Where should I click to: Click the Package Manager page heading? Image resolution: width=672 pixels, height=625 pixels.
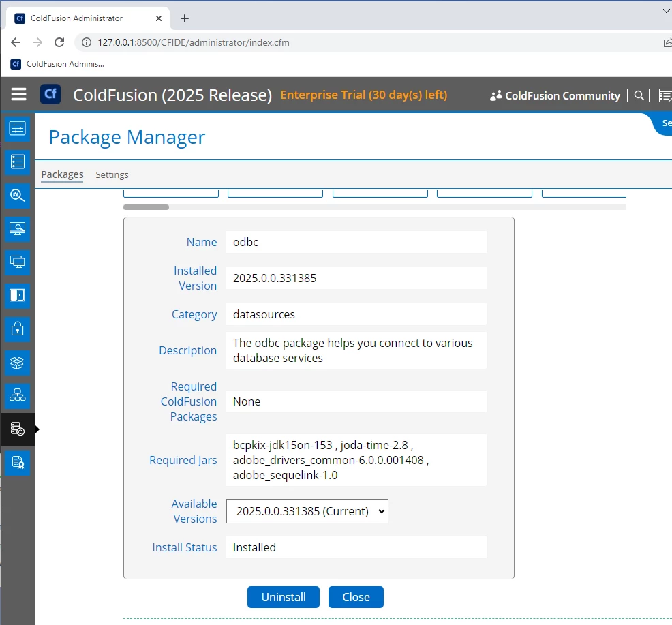pyautogui.click(x=127, y=138)
